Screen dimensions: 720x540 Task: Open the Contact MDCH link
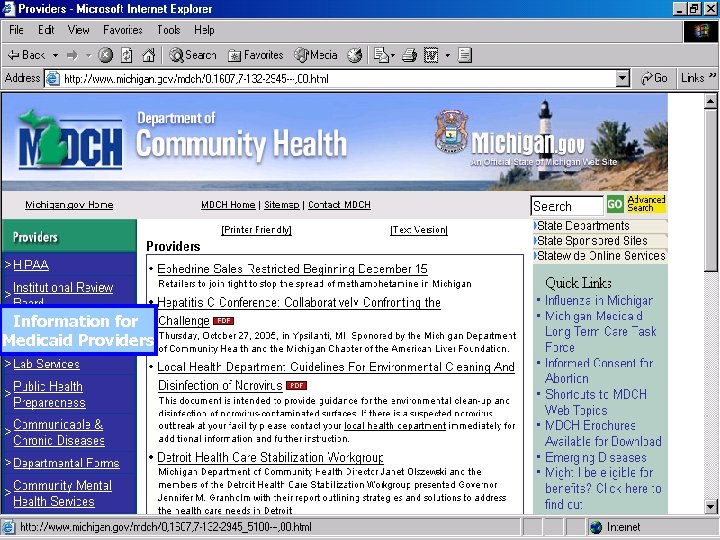(339, 205)
